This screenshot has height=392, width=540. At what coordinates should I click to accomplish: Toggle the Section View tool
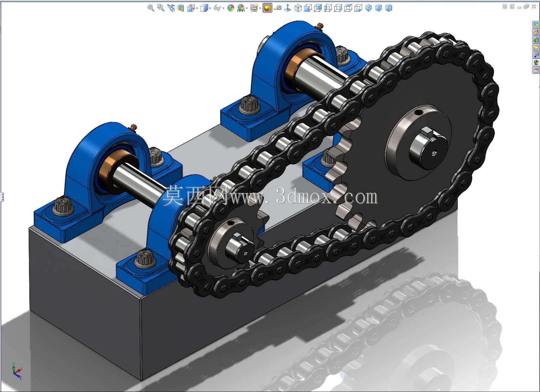pos(181,8)
